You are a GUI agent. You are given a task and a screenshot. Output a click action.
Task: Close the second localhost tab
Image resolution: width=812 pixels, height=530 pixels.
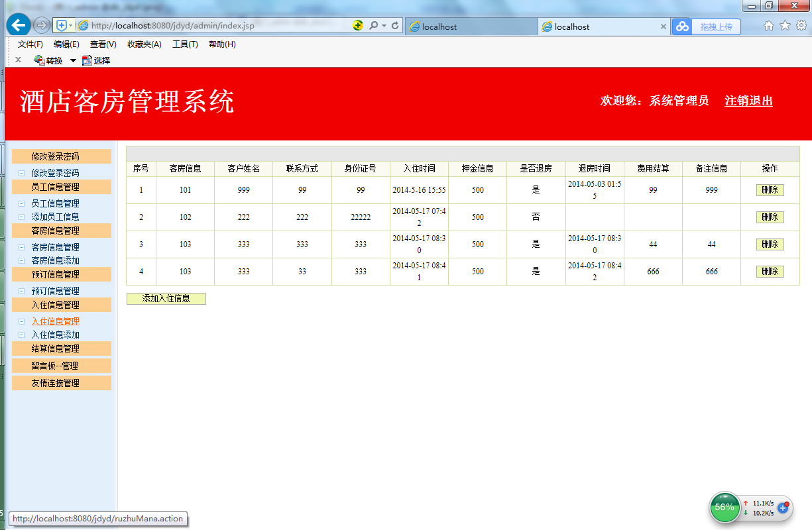(x=663, y=26)
